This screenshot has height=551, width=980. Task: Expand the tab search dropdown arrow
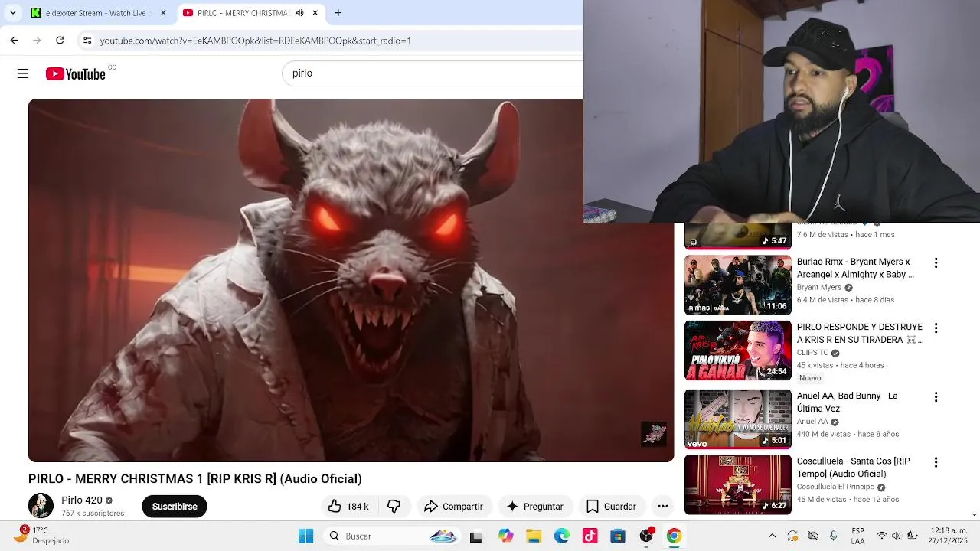tap(12, 13)
